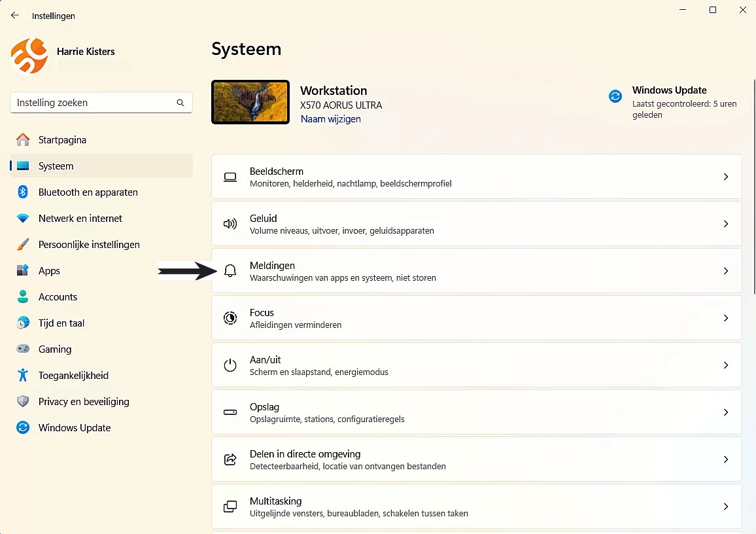Click the Geluid speaker icon
Image resolution: width=756 pixels, height=534 pixels.
[x=230, y=224]
